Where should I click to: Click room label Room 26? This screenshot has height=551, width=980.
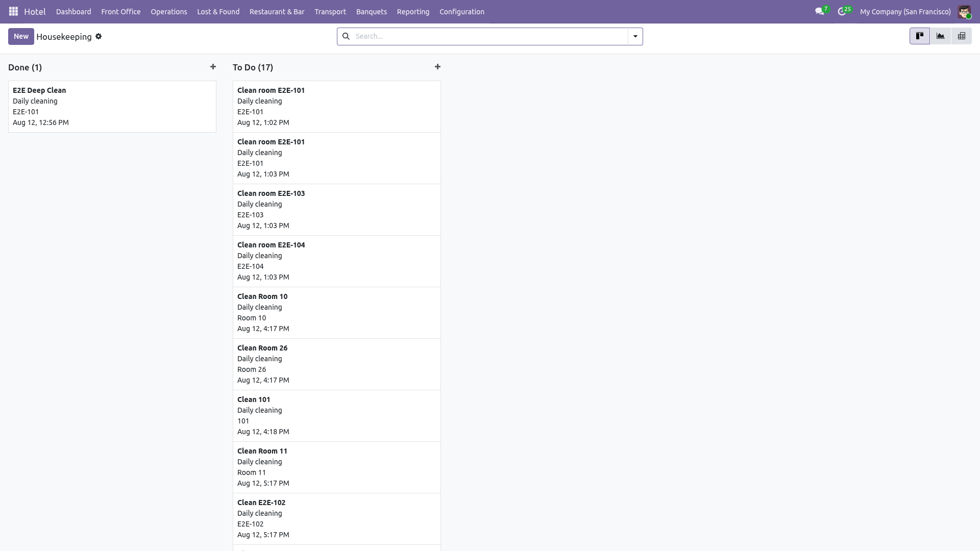tap(252, 369)
